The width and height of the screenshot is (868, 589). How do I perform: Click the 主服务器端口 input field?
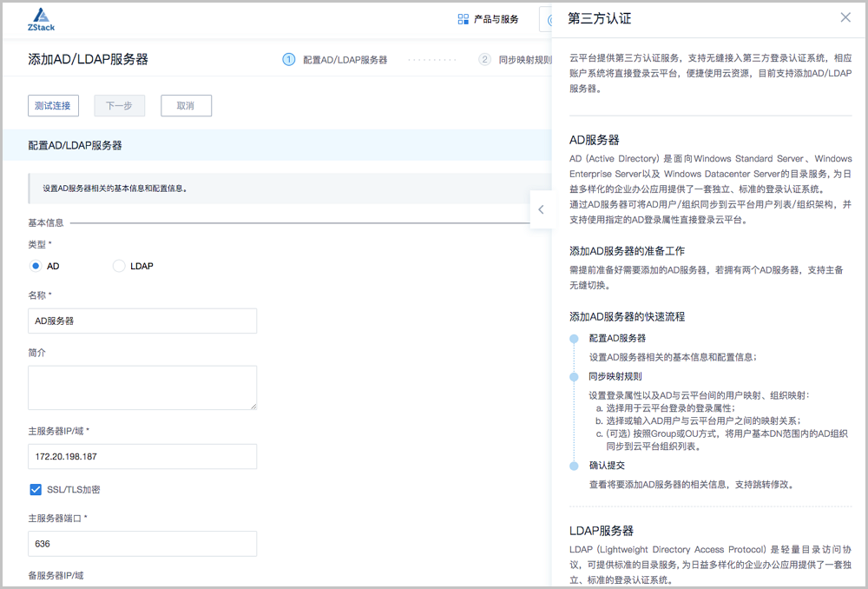point(142,545)
